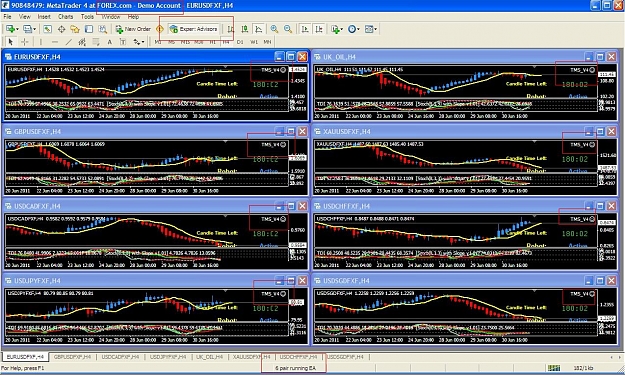This screenshot has width=625, height=375.
Task: Switch timeframe to M1
Action: 158,42
